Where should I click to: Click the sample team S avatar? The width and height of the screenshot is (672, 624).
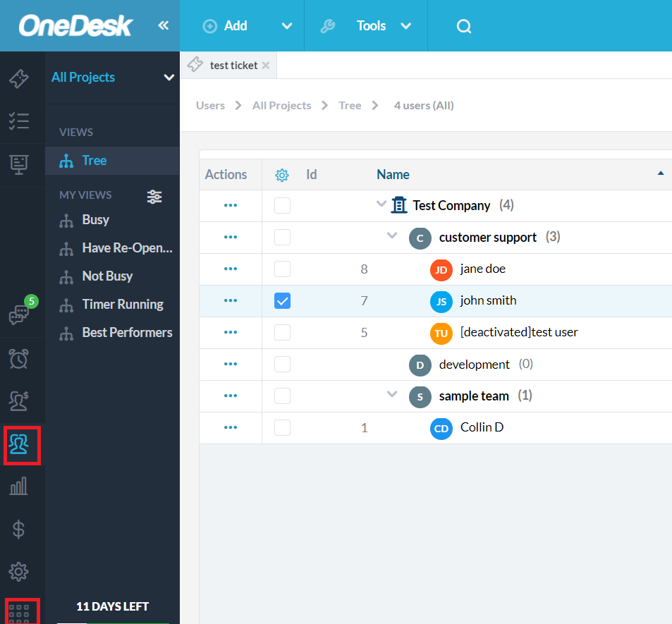click(420, 397)
